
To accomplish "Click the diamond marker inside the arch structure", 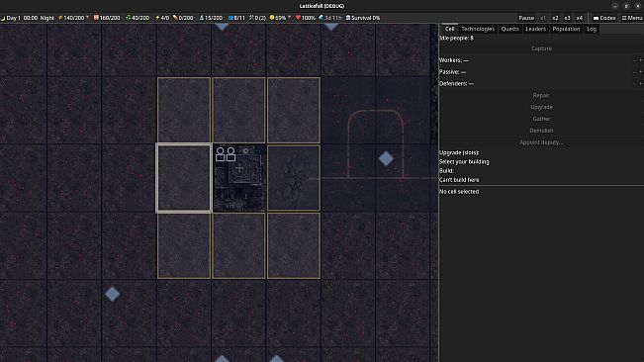I will [386, 158].
